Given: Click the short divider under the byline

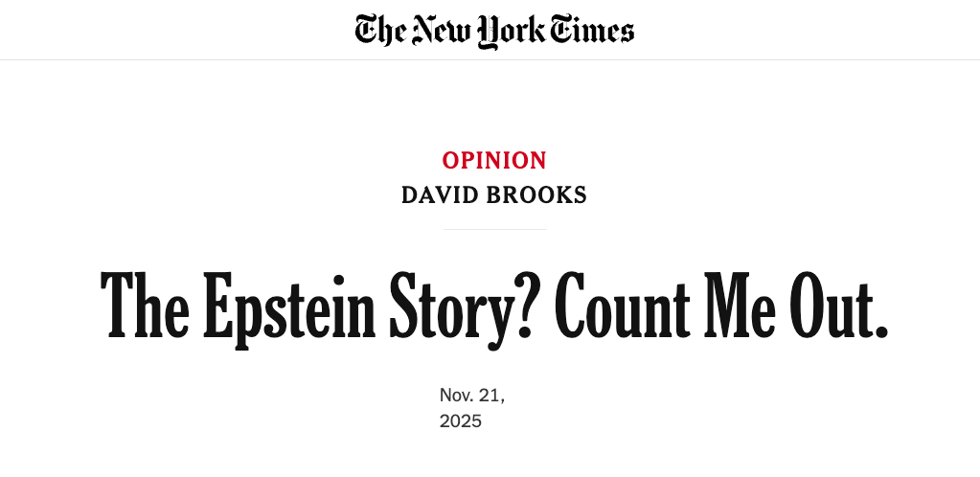Looking at the screenshot, I should (494, 230).
